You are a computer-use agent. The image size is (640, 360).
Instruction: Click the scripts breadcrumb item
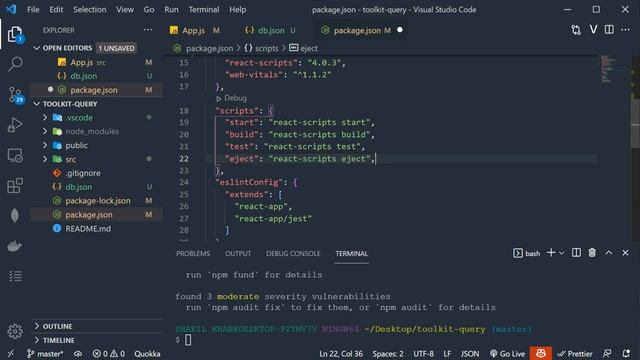coord(261,48)
